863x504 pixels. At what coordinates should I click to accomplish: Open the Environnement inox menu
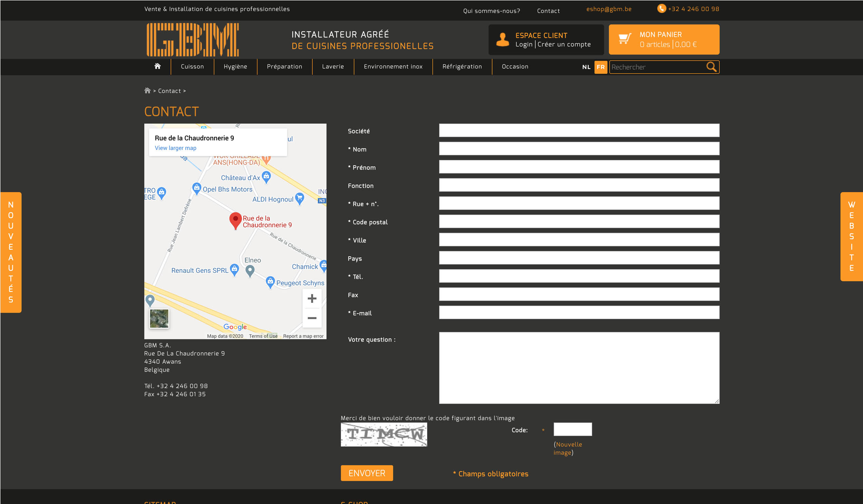point(393,67)
